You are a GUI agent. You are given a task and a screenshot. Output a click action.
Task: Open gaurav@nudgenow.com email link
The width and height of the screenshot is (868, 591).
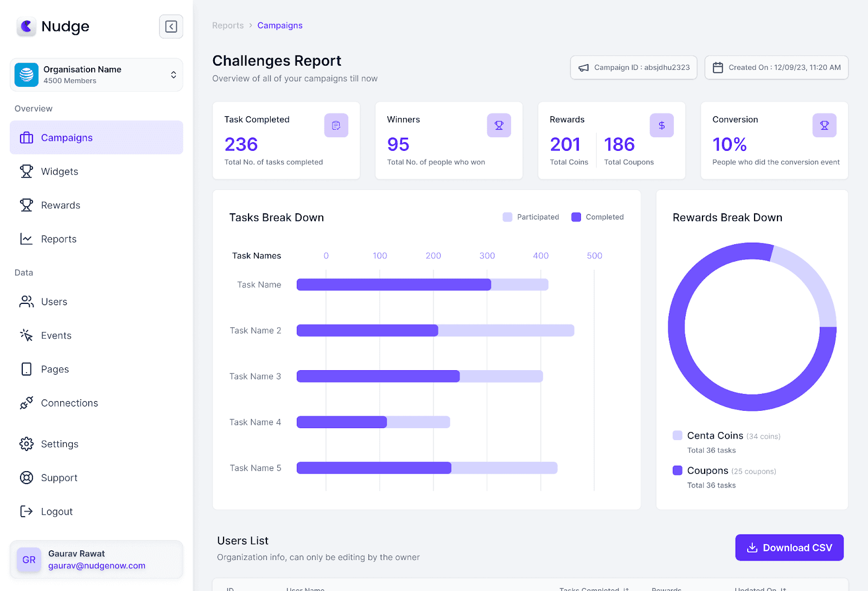pos(97,565)
